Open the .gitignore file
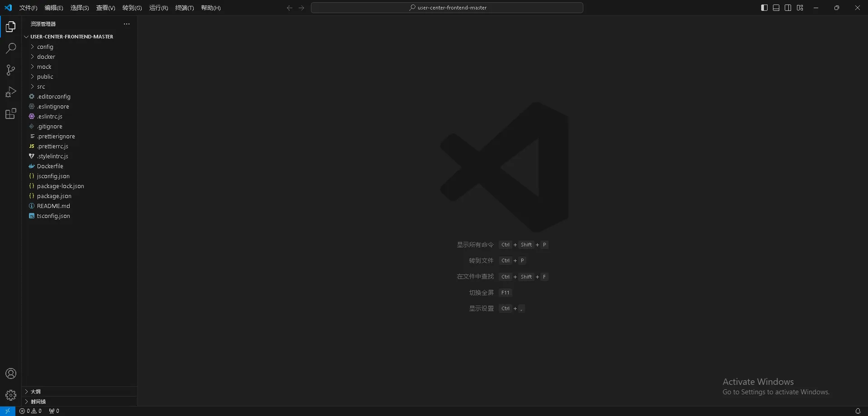Viewport: 868px width, 416px height. 80,126
